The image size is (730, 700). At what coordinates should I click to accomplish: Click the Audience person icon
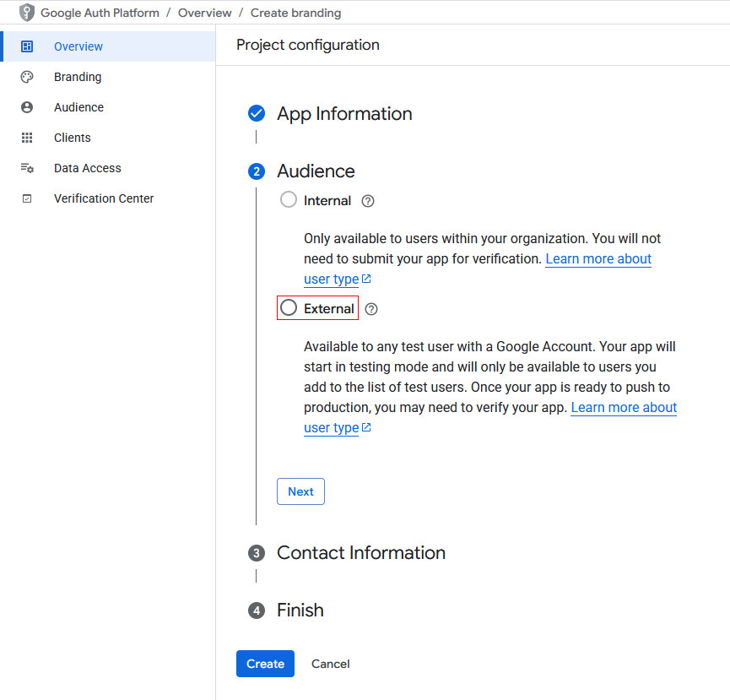27,107
